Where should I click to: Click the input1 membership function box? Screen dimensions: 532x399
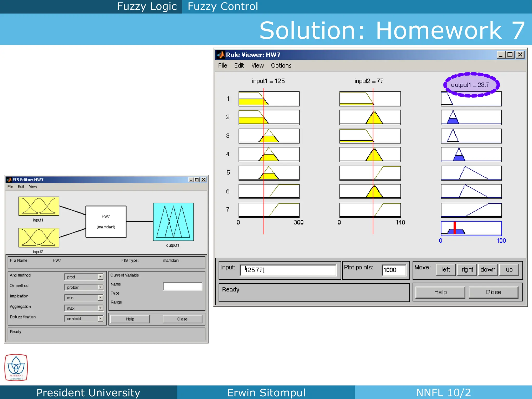[x=39, y=206]
